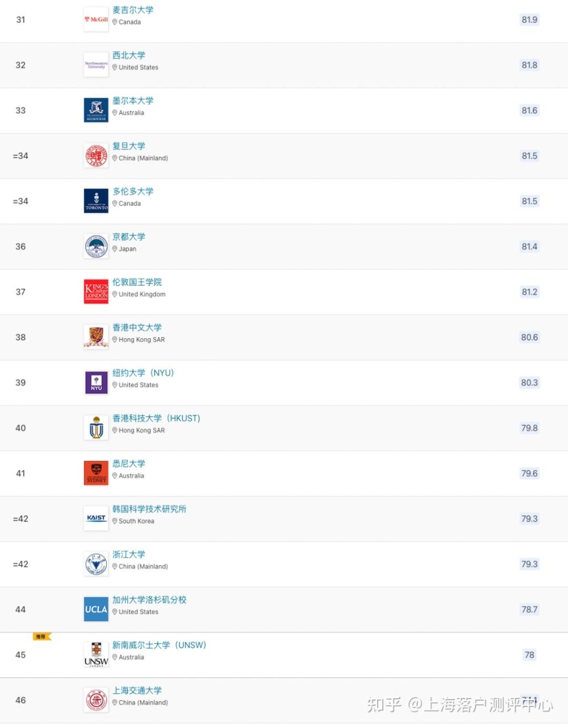The image size is (568, 728).
Task: Click the King's College London logo
Action: [x=96, y=292]
